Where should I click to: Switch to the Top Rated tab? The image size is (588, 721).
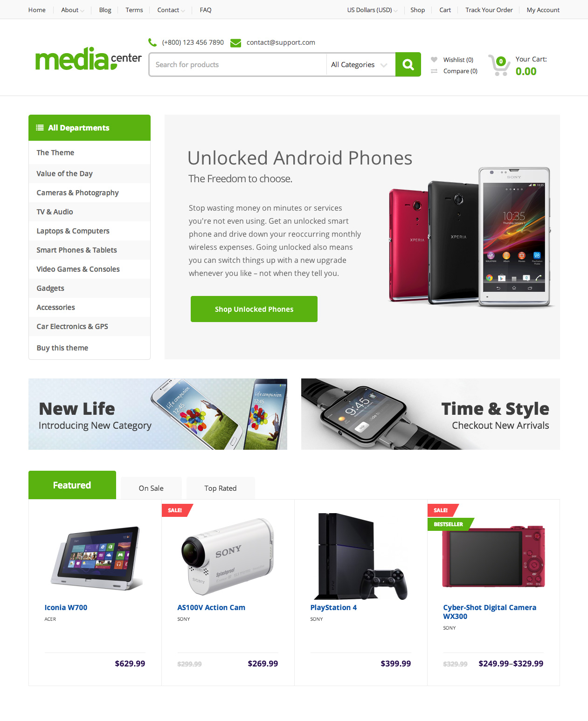pyautogui.click(x=221, y=488)
